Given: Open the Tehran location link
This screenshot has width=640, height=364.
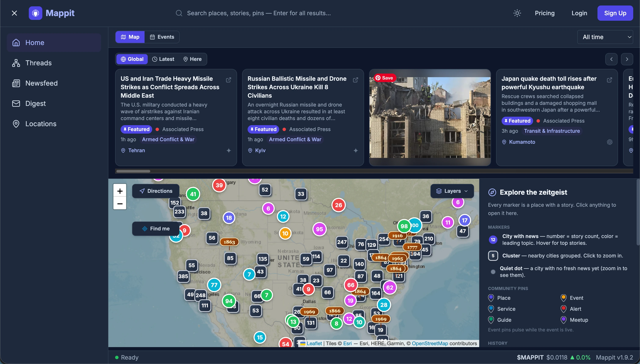Looking at the screenshot, I should pos(137,151).
